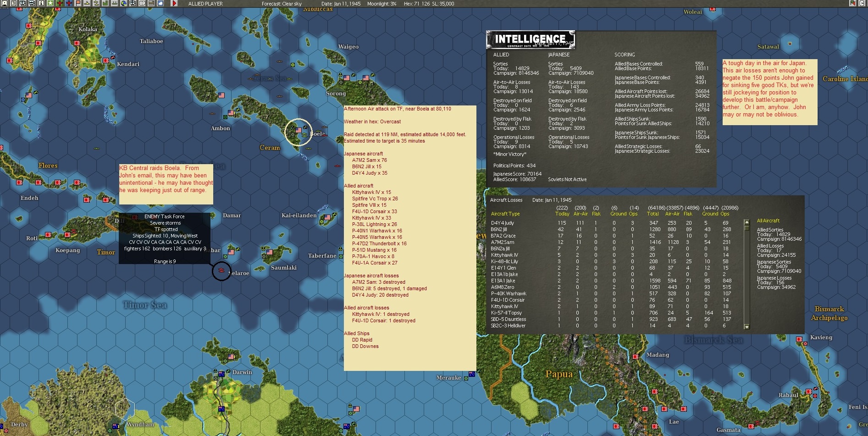Click scroll-down arrow in Aircraft Losses list
This screenshot has width=868, height=436.
coord(746,327)
